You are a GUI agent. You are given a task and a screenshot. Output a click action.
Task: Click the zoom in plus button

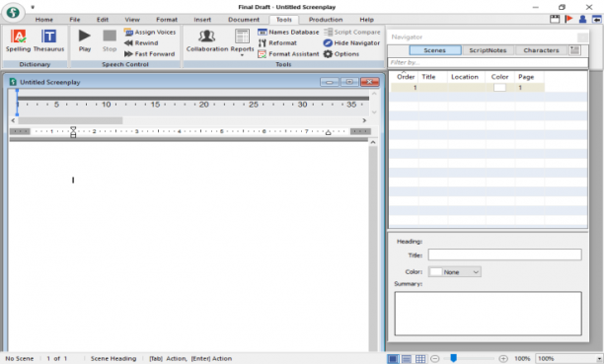click(503, 359)
